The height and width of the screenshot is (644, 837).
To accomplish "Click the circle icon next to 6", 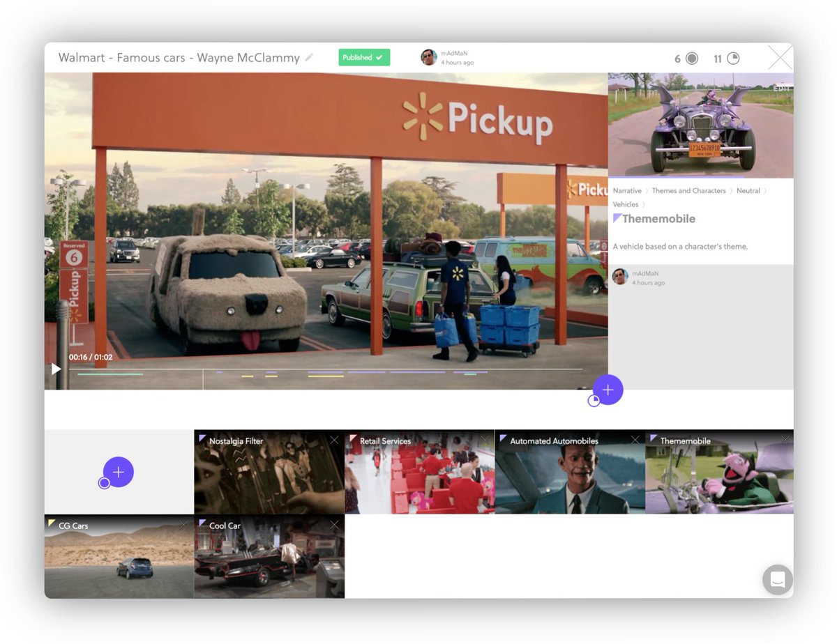I will pyautogui.click(x=692, y=59).
